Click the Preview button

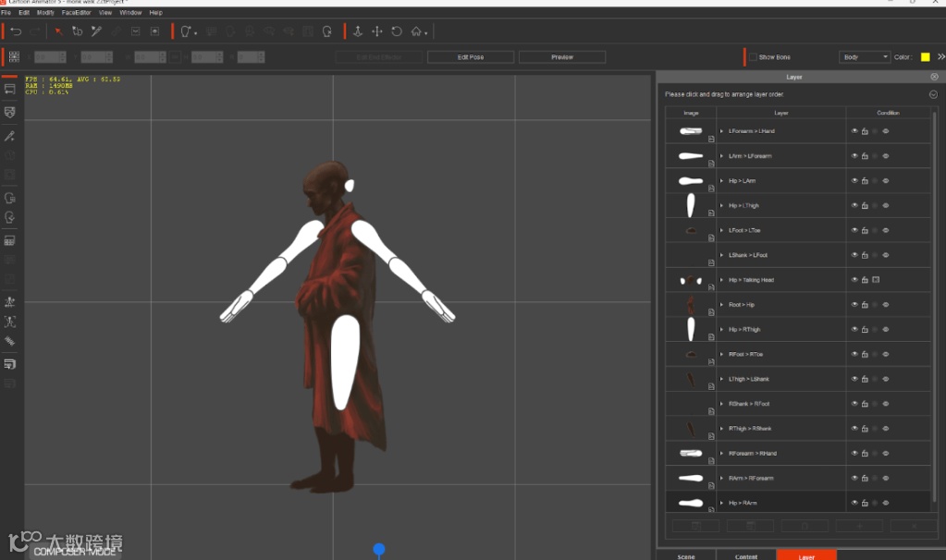[x=562, y=57]
